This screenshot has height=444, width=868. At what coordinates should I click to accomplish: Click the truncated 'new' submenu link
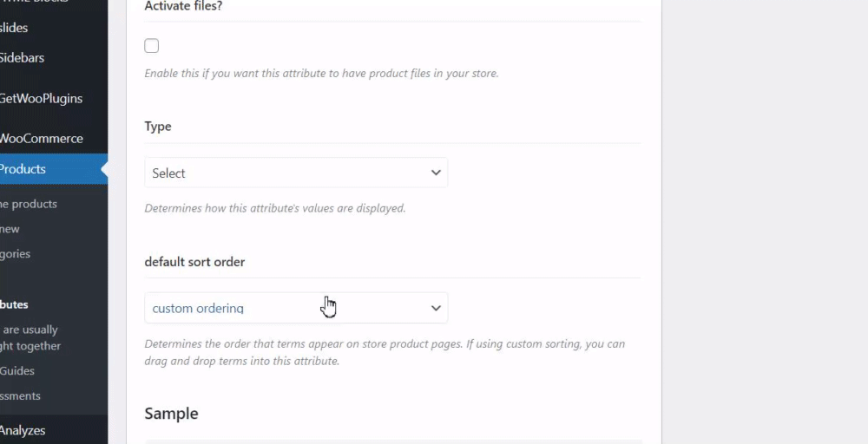coord(10,229)
